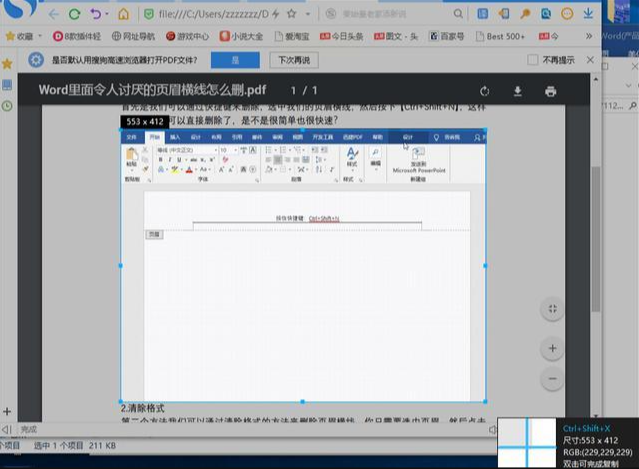Enable the 不再提示 checkbox
639x469 pixels.
pyautogui.click(x=533, y=60)
